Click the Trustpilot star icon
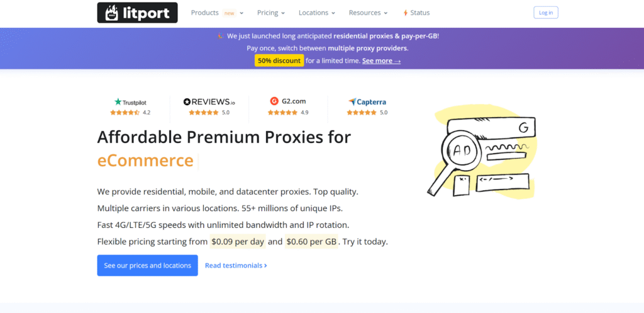644x313 pixels. tap(118, 101)
